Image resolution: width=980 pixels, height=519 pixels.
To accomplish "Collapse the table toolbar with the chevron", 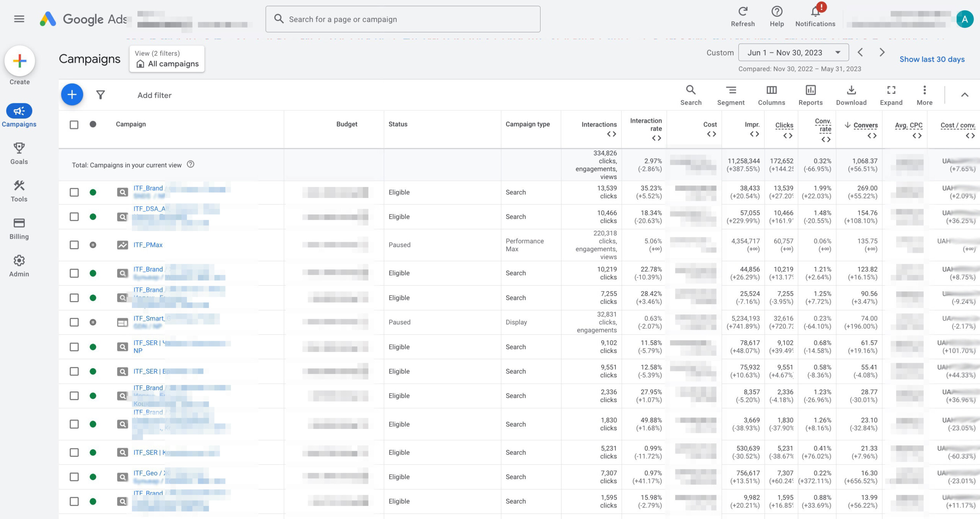I will (x=964, y=95).
